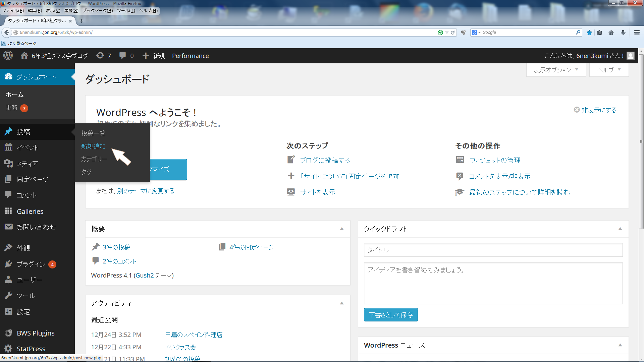
Task: Collapse the アクティビティ panel arrow
Action: (342, 303)
